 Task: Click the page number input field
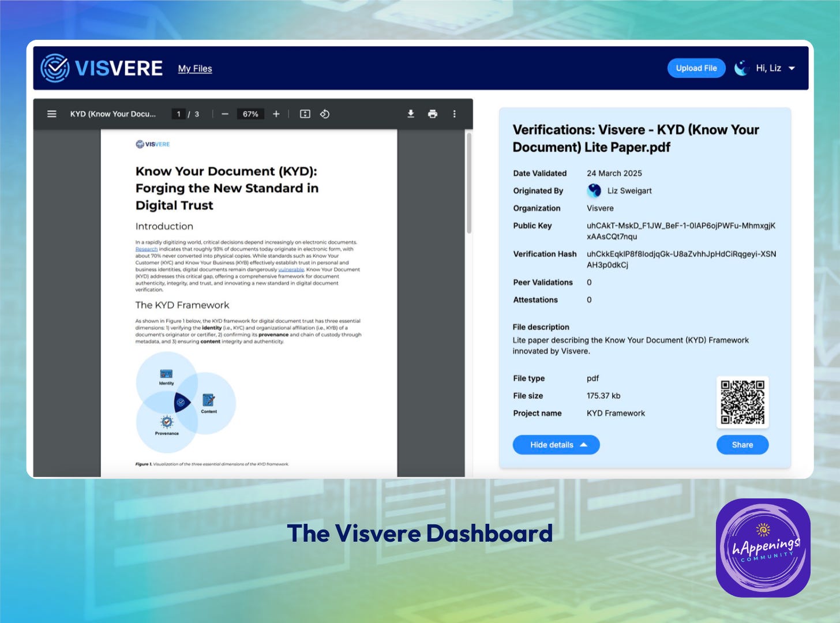coord(179,114)
